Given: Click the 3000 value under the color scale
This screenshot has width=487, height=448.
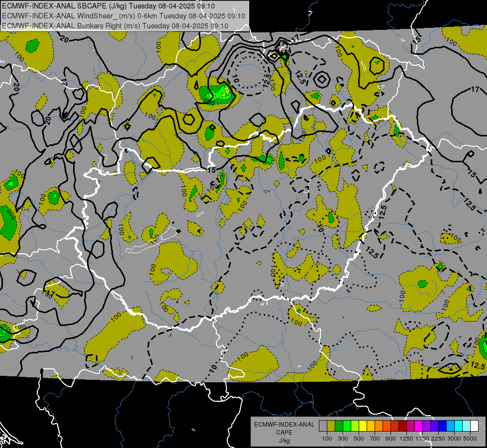Looking at the screenshot, I should point(454,439).
